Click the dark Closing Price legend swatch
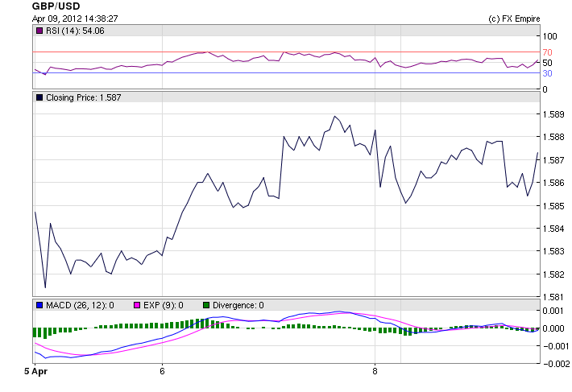 point(39,97)
